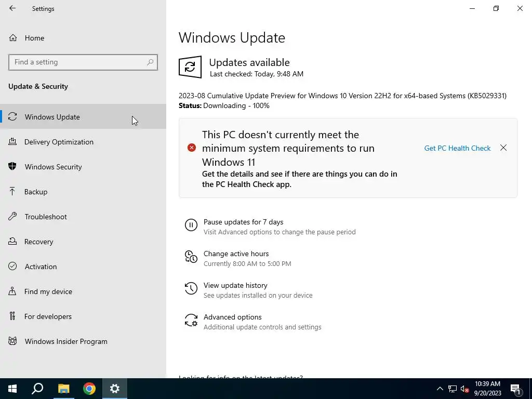Click the Backup upward arrow icon
The height and width of the screenshot is (399, 532).
[12, 191]
